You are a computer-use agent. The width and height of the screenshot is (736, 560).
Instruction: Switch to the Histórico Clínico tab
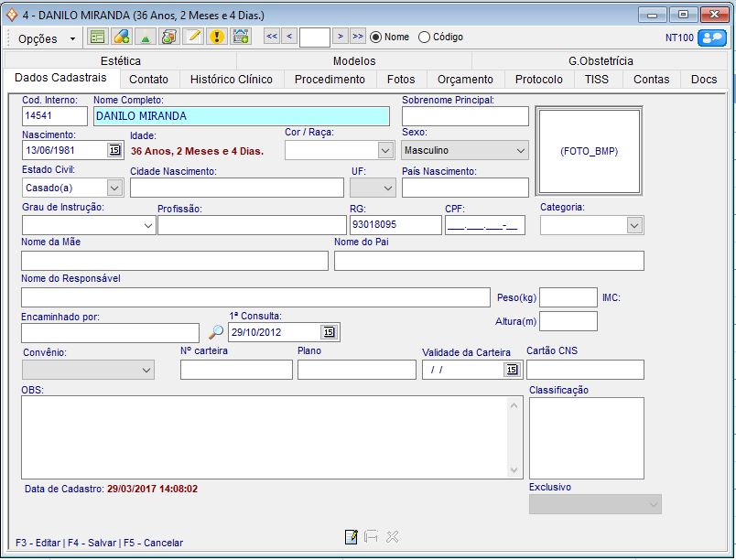[231, 80]
